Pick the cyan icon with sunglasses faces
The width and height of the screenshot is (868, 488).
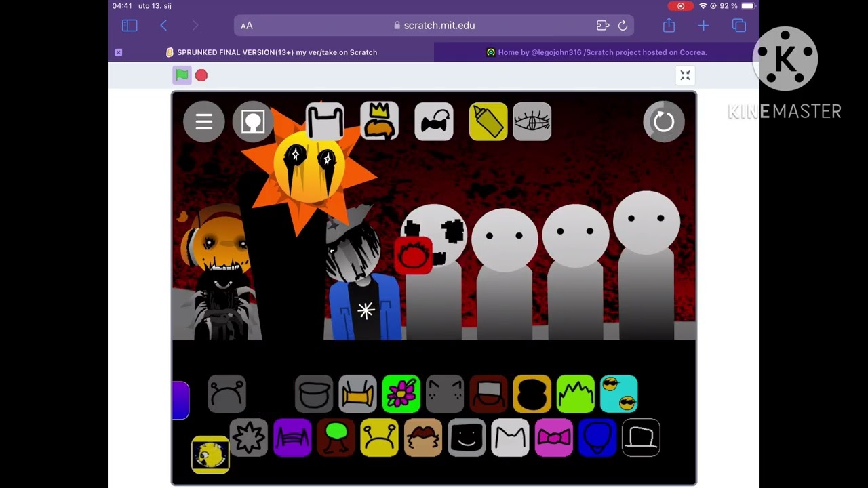coord(619,394)
